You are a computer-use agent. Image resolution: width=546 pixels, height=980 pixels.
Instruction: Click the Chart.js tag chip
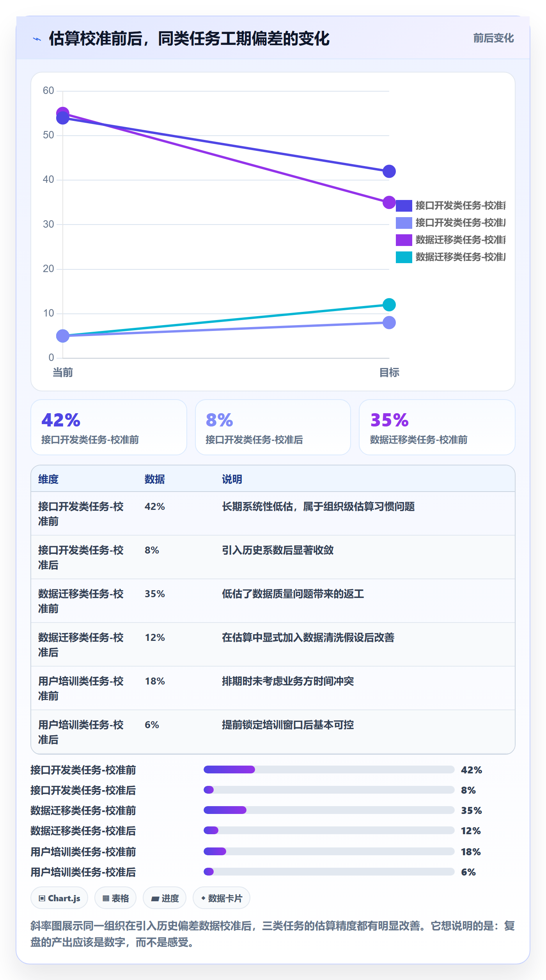click(59, 898)
